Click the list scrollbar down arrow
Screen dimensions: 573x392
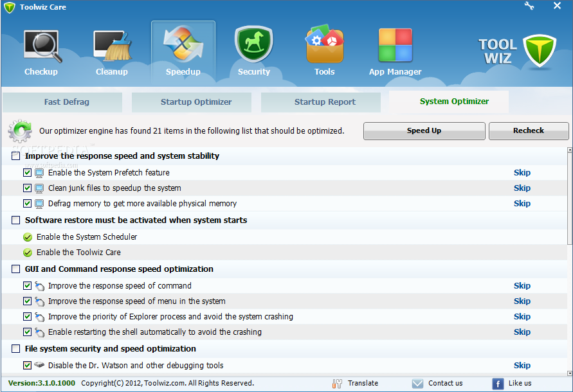tap(570, 373)
